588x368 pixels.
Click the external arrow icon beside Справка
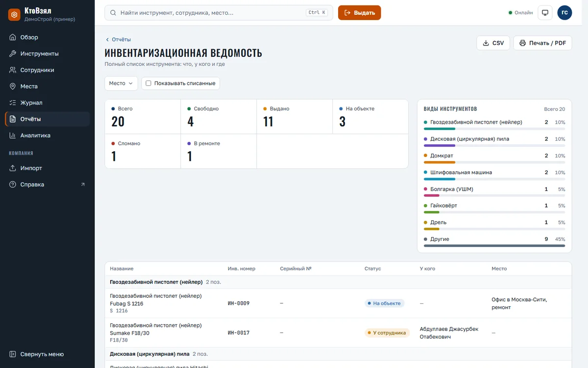(x=83, y=184)
